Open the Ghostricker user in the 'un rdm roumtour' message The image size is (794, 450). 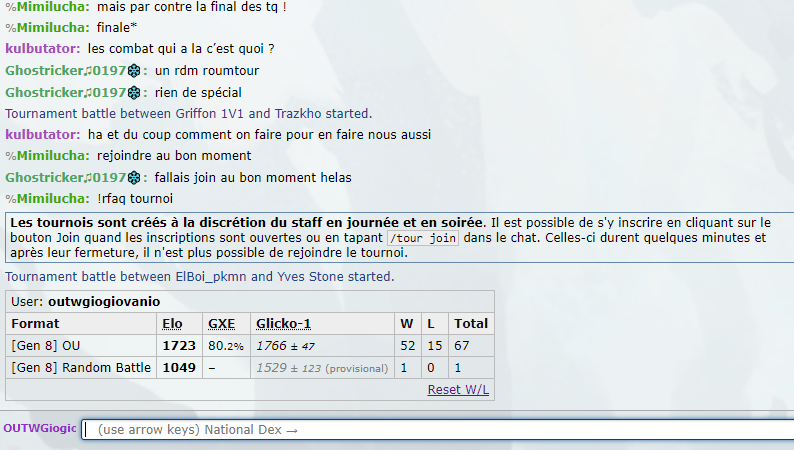76,70
